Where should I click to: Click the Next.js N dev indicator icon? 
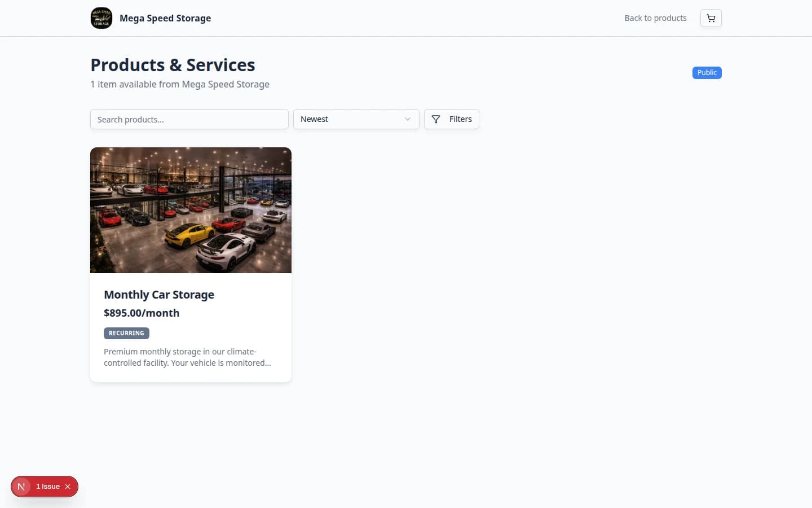(x=21, y=487)
